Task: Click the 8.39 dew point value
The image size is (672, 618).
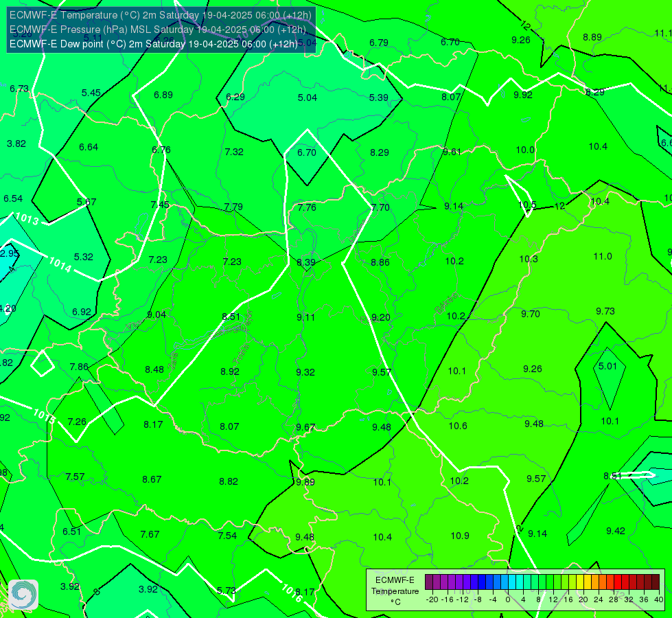Action: [x=306, y=262]
